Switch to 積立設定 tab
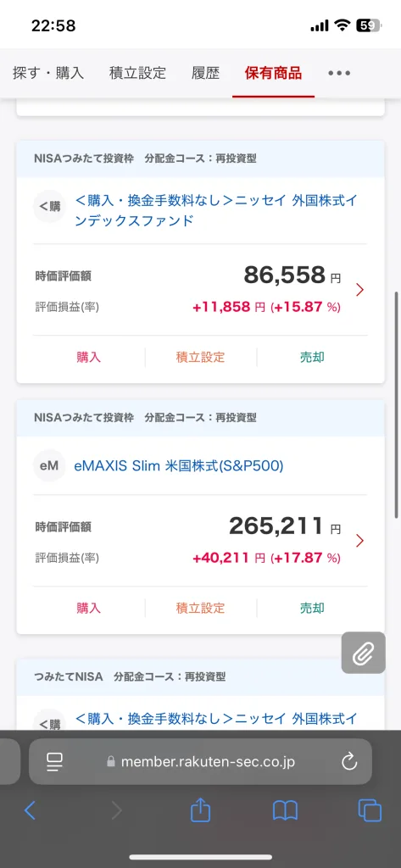401x868 pixels. (x=137, y=73)
